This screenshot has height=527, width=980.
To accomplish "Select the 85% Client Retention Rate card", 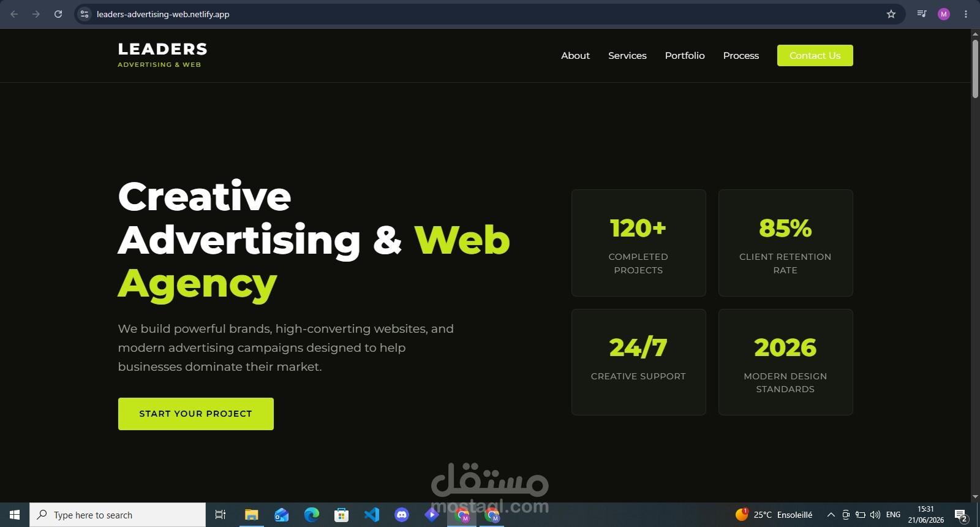I will pyautogui.click(x=785, y=243).
